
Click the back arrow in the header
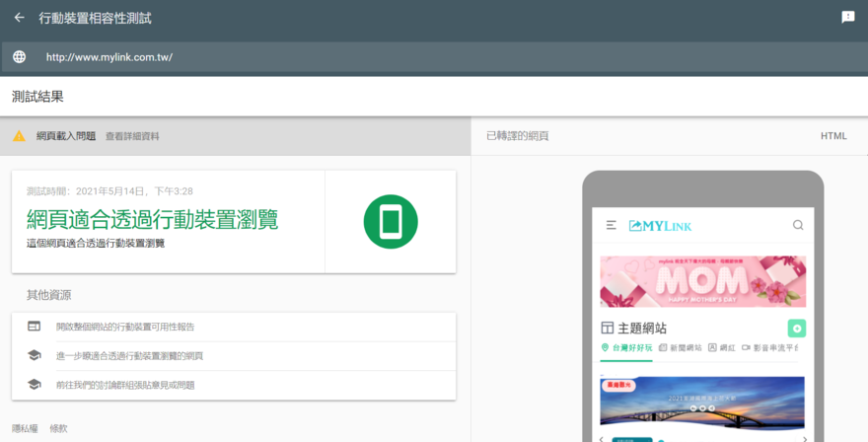tap(19, 18)
